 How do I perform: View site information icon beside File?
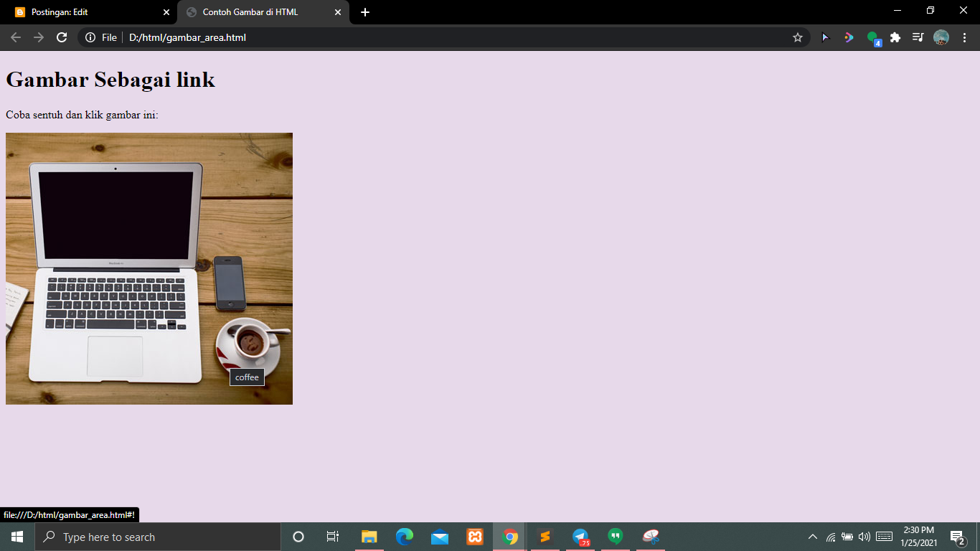90,37
